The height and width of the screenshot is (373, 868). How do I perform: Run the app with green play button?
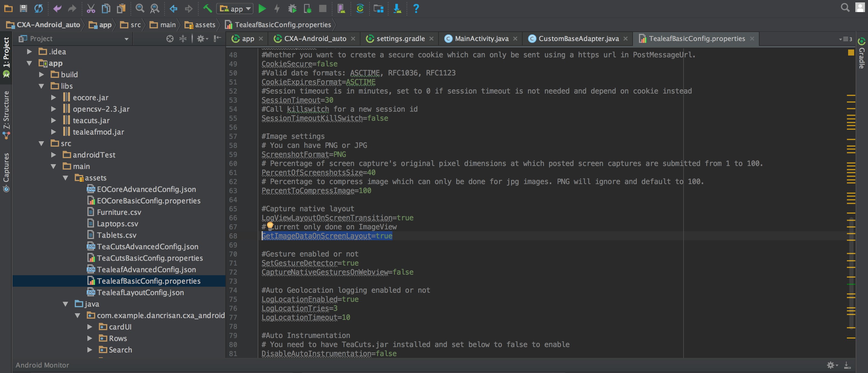coord(262,8)
